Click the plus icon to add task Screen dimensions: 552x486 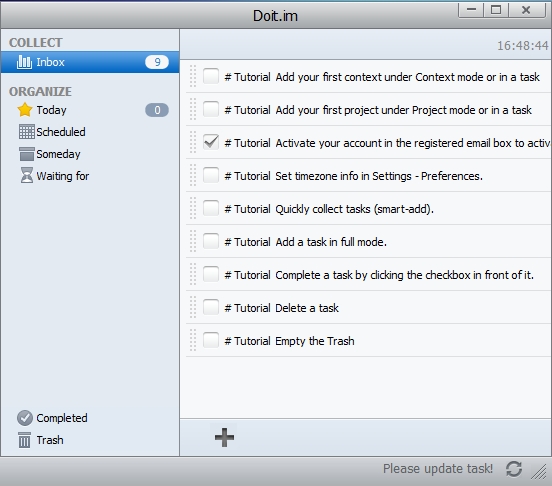click(x=224, y=437)
